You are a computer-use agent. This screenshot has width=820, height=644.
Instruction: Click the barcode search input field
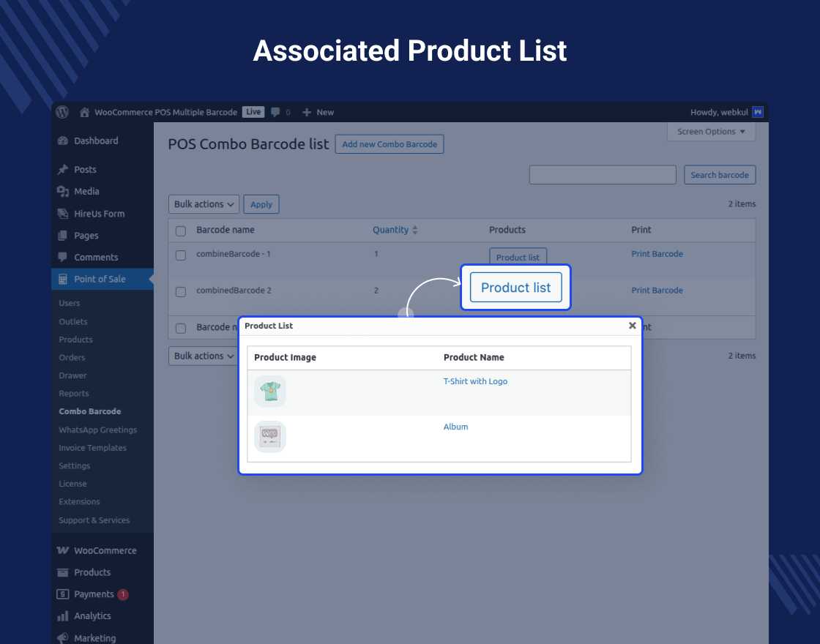point(602,175)
